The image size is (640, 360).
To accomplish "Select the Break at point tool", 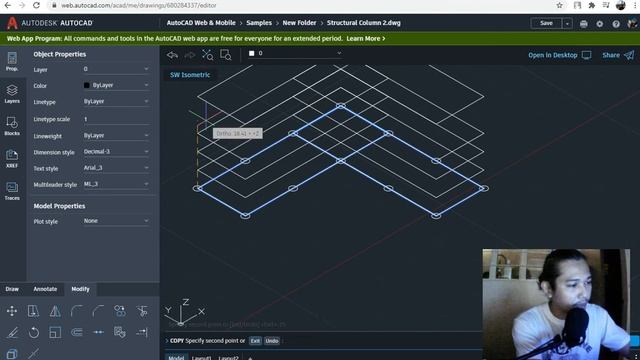I will click(x=98, y=332).
